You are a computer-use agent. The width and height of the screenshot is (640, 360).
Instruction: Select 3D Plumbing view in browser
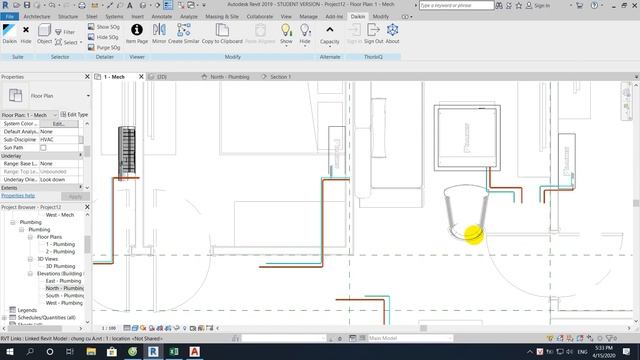[60, 267]
